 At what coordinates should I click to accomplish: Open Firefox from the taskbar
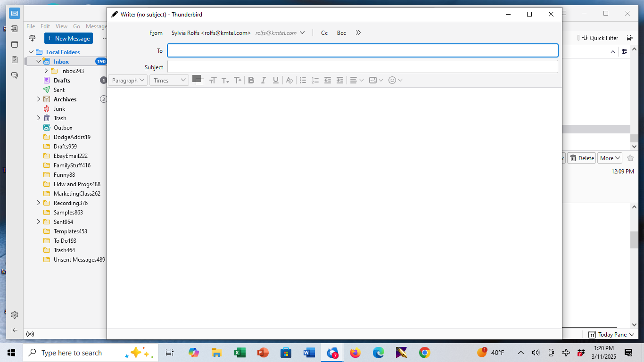pyautogui.click(x=355, y=353)
